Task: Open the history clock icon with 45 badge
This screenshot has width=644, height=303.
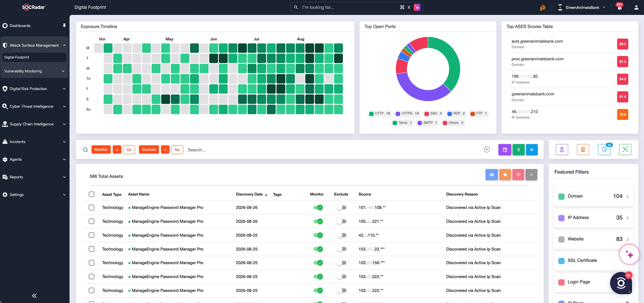Action: (x=604, y=150)
